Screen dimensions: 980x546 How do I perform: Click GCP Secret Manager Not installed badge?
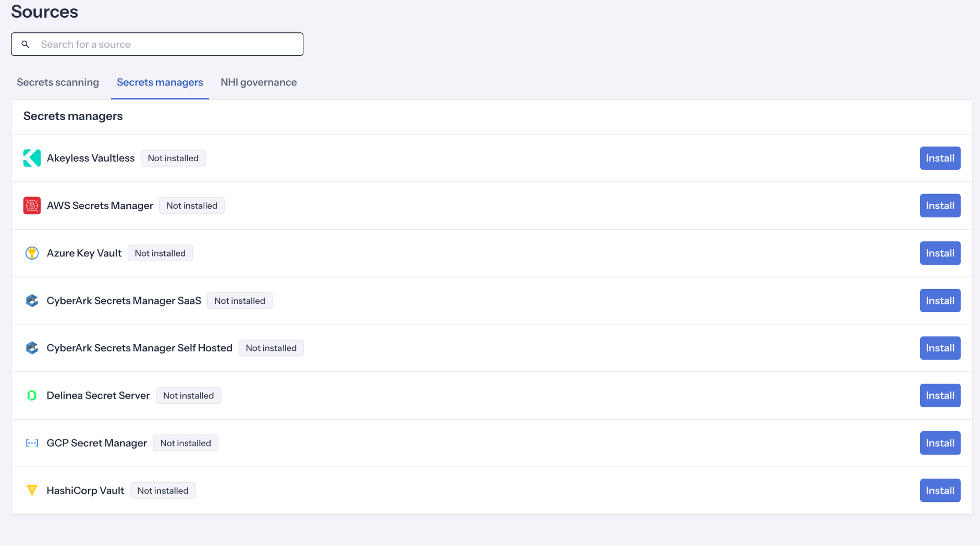click(x=185, y=443)
